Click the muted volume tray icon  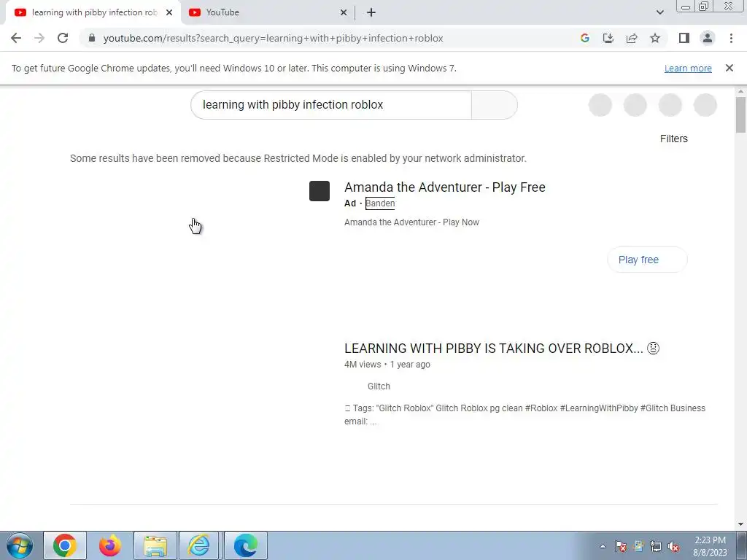(x=673, y=546)
